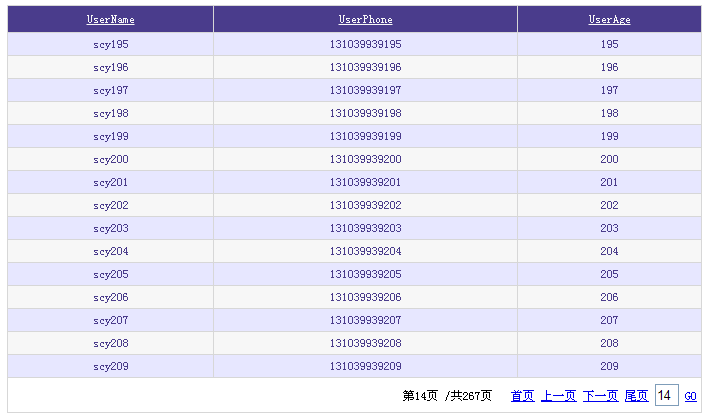Select phone number 131039939200 cell
The image size is (707, 418).
point(365,159)
